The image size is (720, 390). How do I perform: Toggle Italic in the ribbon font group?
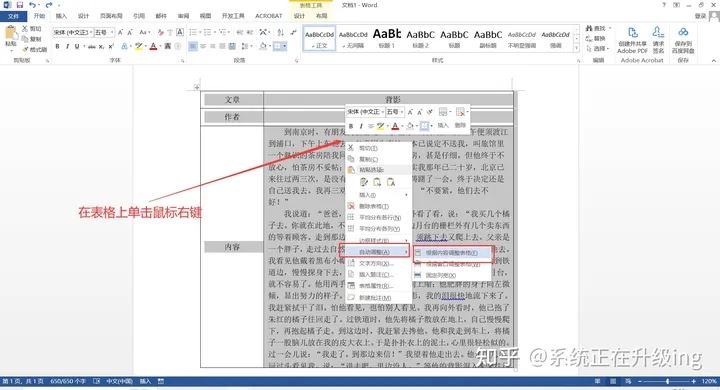[67, 46]
